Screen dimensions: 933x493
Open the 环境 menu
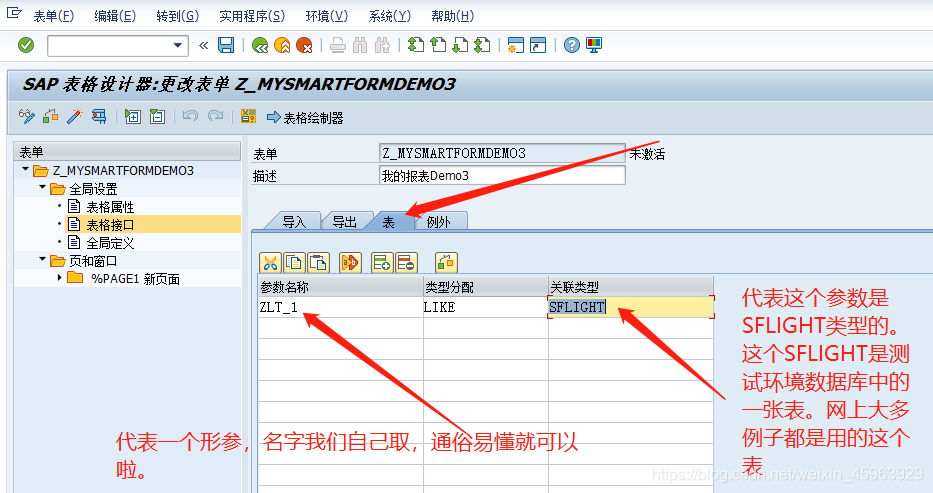[327, 16]
